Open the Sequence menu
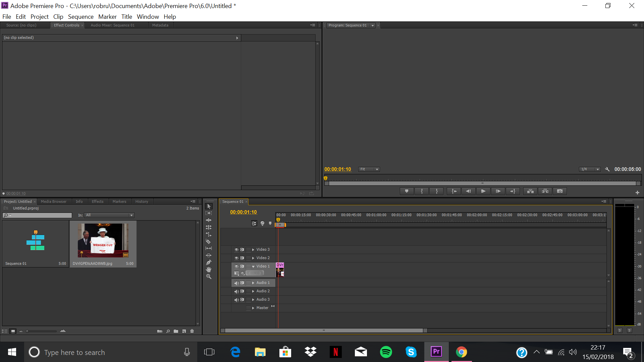The image size is (644, 362). click(80, 17)
